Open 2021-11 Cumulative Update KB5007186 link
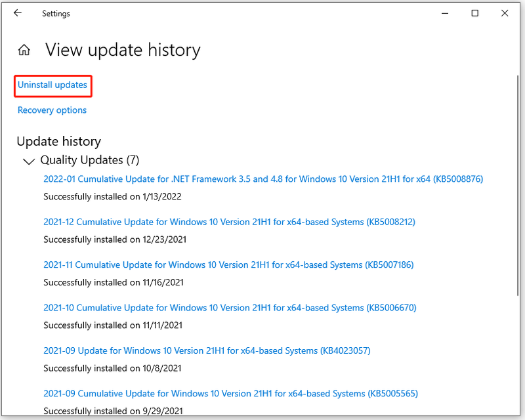 coord(228,265)
